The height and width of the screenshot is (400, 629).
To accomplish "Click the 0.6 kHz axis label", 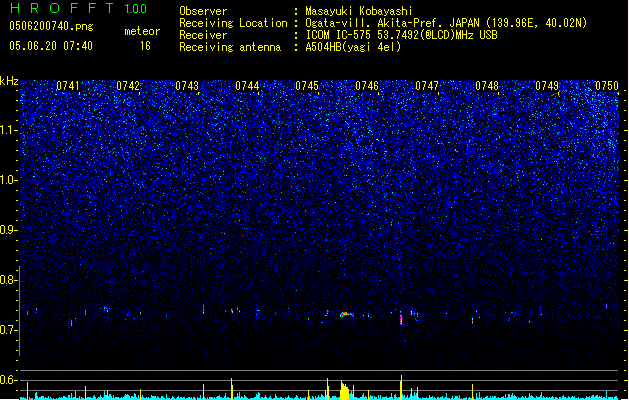I will click(x=9, y=380).
